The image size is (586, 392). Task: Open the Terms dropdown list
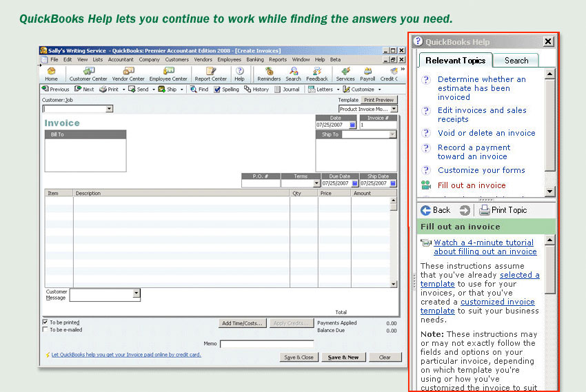316,184
